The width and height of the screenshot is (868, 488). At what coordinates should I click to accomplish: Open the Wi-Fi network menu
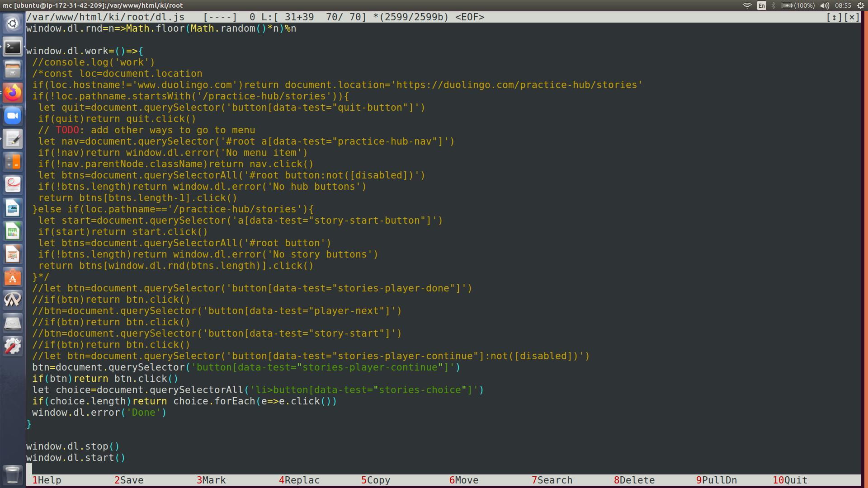point(747,5)
